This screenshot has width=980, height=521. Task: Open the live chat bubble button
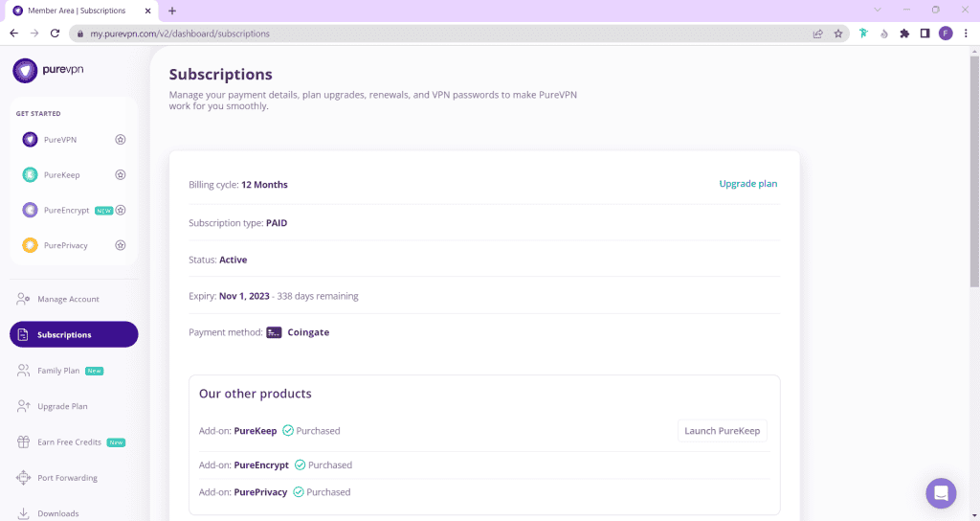(x=941, y=493)
